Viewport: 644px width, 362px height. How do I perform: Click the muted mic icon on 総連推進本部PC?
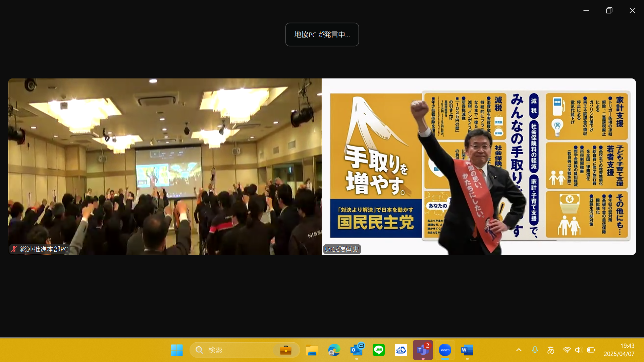14,249
